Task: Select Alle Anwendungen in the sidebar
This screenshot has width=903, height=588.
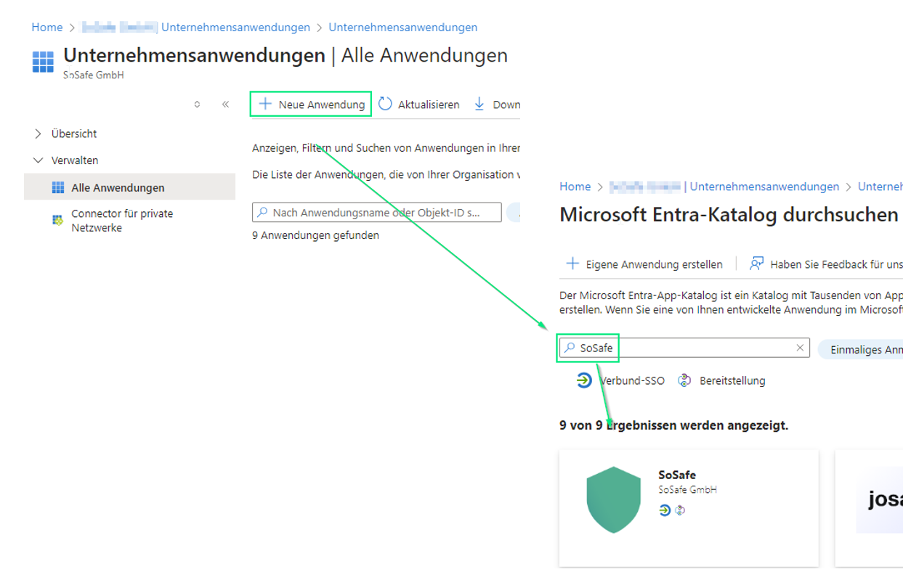Action: pos(118,187)
